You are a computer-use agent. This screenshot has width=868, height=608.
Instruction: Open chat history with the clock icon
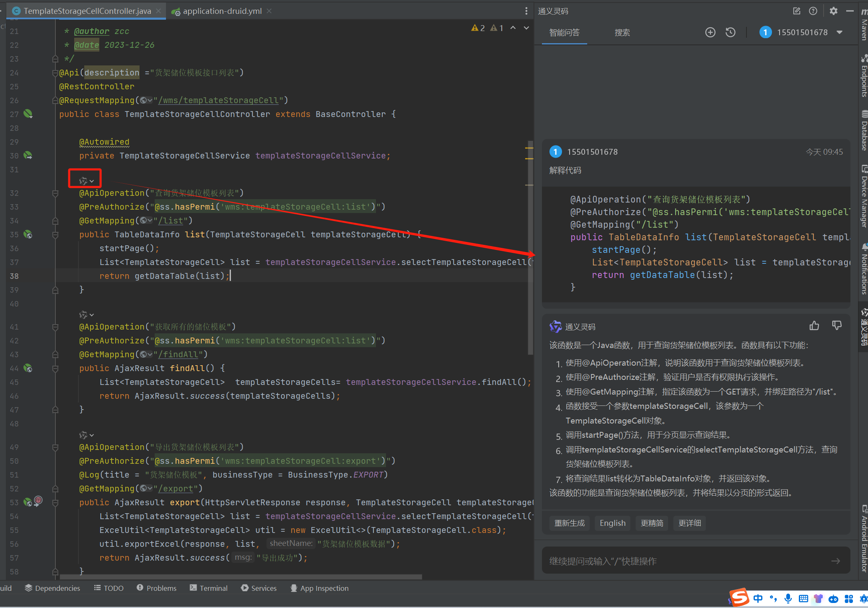[x=730, y=32]
